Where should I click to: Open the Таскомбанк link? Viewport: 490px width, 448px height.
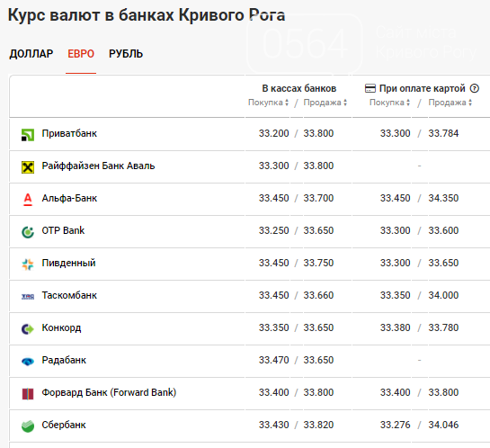point(69,295)
